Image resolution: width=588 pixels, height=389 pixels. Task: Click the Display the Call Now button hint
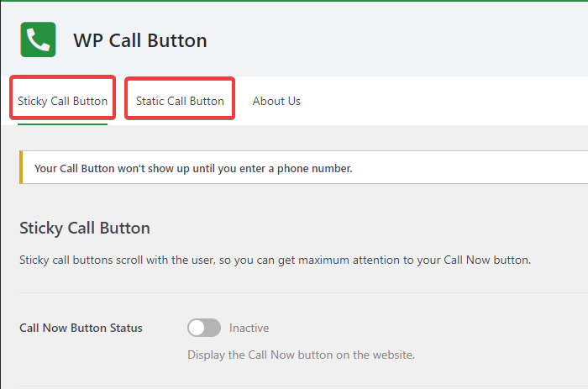coord(301,355)
